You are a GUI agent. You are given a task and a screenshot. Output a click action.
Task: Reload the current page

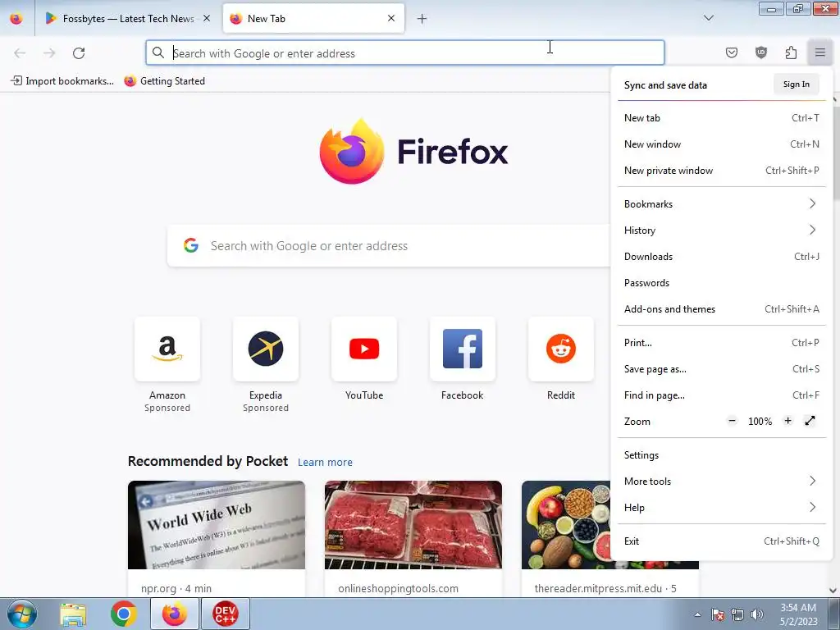pos(79,53)
